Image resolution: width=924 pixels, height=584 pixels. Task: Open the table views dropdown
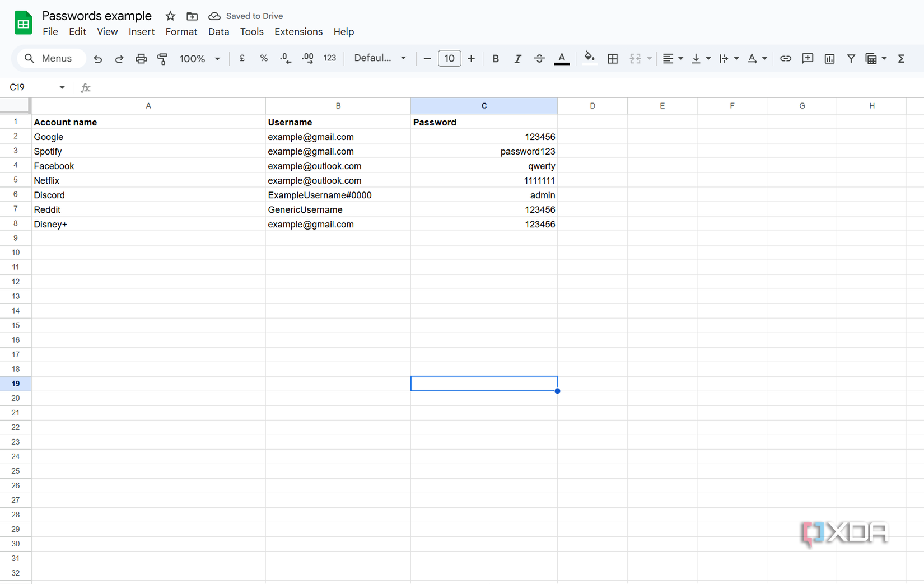pos(876,58)
